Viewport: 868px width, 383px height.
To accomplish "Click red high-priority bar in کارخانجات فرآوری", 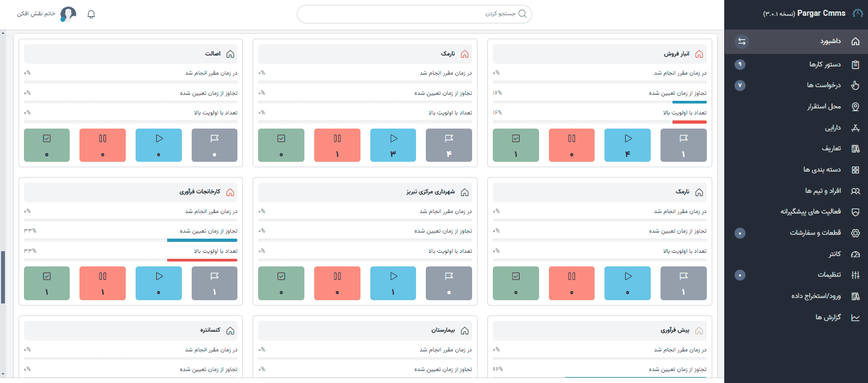I will (x=202, y=260).
